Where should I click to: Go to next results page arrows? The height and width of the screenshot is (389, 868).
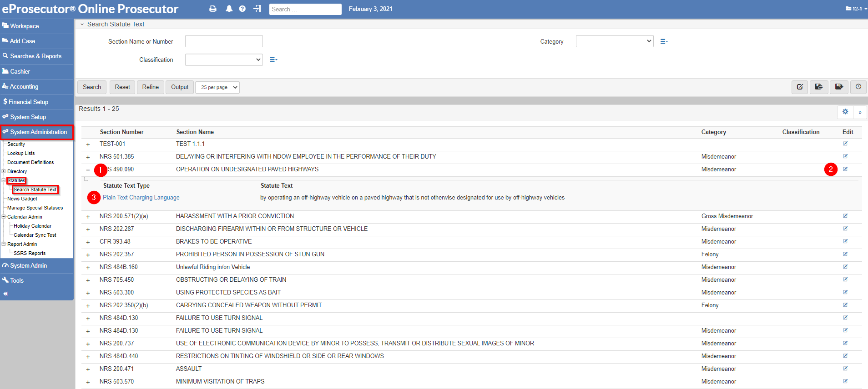pos(860,112)
